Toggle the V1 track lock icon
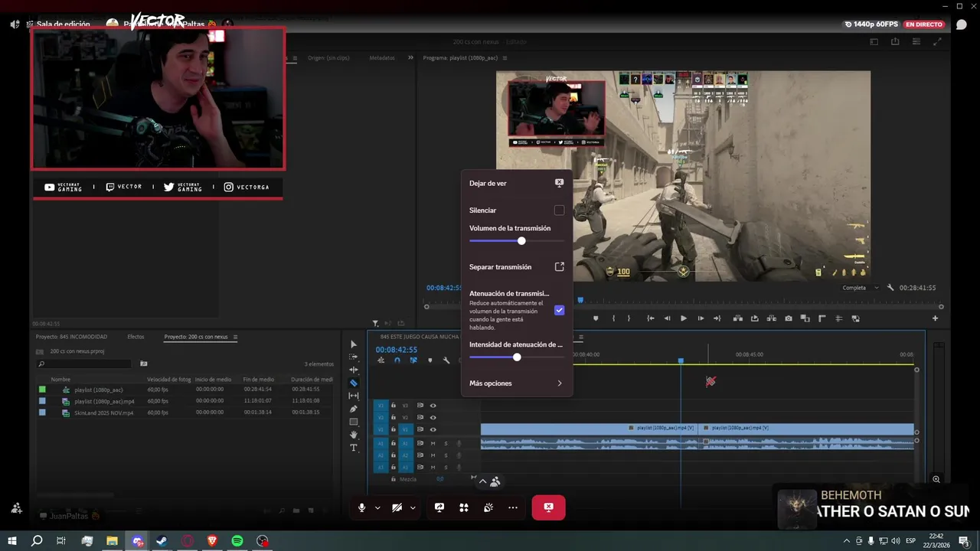The image size is (980, 551). 394,429
